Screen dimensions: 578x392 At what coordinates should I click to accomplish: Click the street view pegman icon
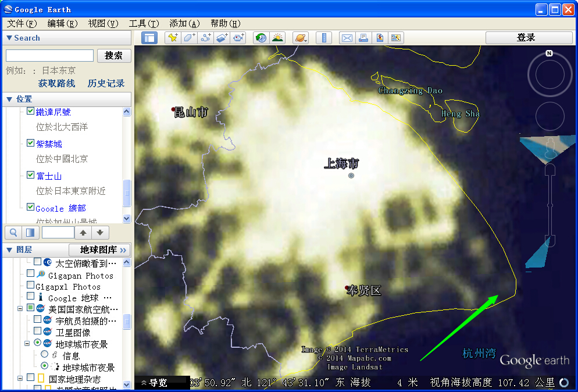click(550, 148)
